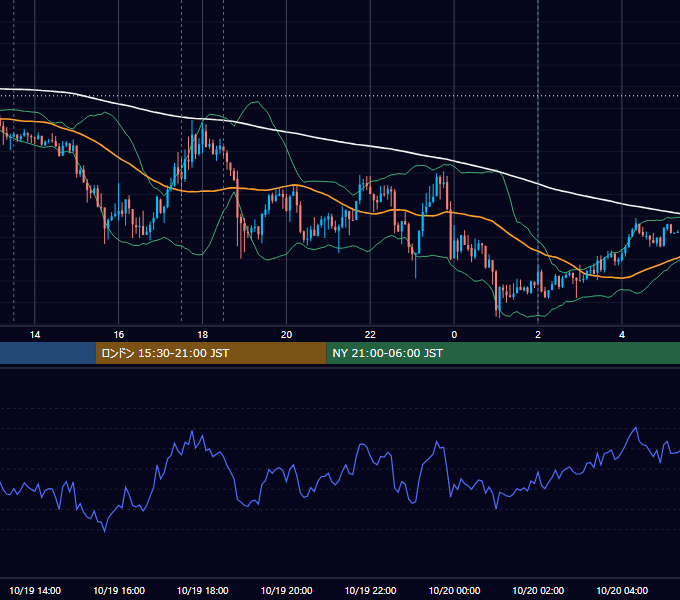The height and width of the screenshot is (600, 680).
Task: Click the 10/19 22:00 date label
Action: pos(370,590)
